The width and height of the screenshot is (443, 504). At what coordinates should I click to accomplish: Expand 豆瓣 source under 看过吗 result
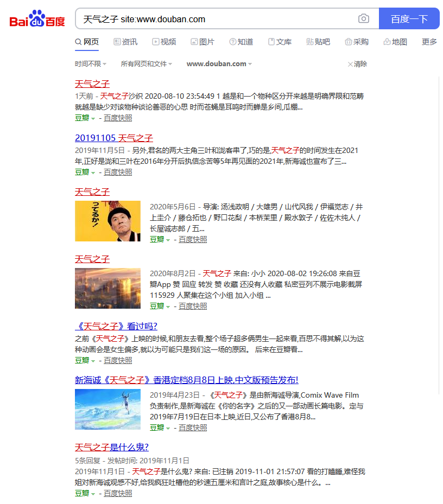pyautogui.click(x=85, y=361)
